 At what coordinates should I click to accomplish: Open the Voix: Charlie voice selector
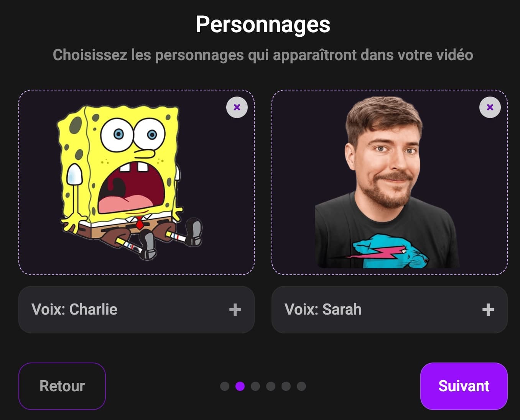click(137, 310)
